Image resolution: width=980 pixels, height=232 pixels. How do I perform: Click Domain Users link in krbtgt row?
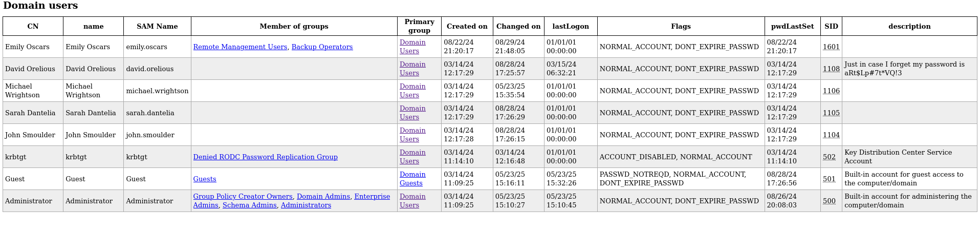412,157
